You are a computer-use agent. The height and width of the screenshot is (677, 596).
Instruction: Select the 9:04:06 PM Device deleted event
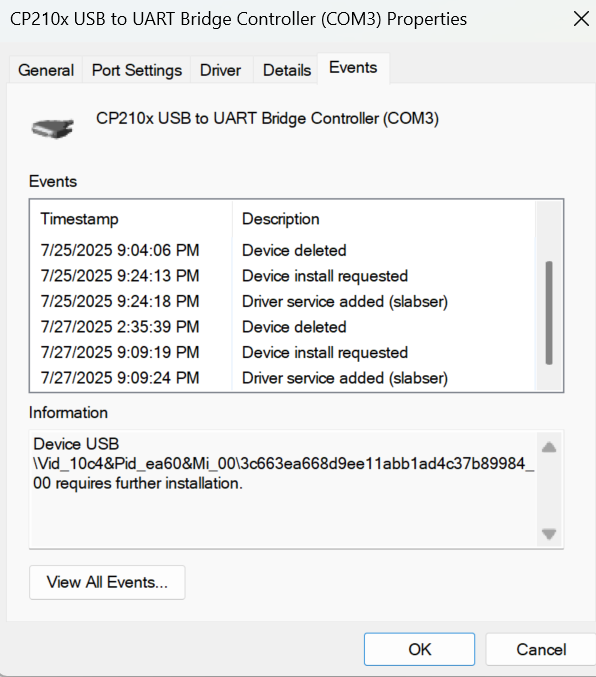pyautogui.click(x=282, y=250)
